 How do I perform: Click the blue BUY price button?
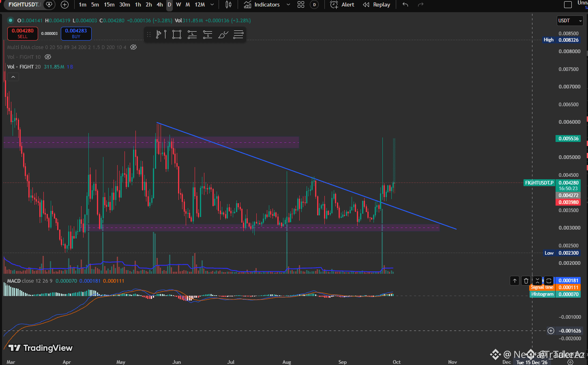[x=76, y=33]
